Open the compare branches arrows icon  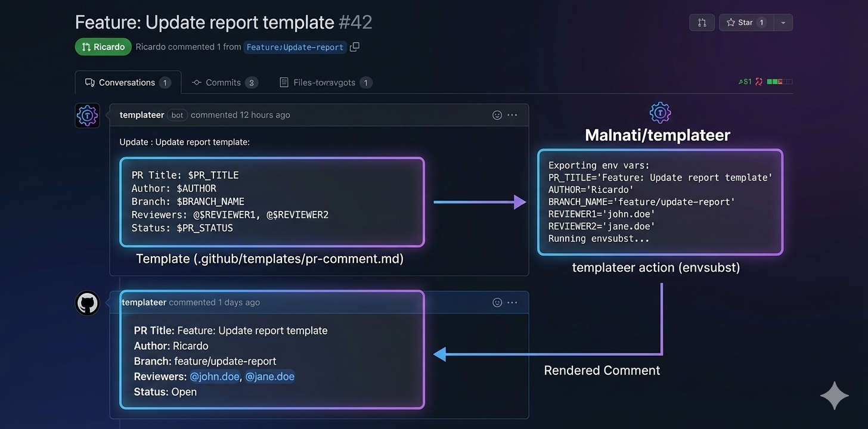[702, 22]
